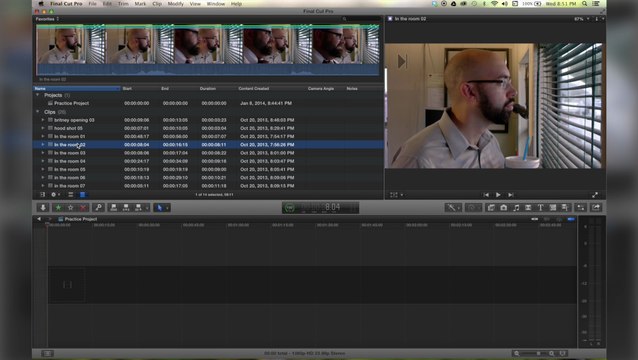This screenshot has width=638, height=360.
Task: Collapse the Clips group in browser
Action: [x=37, y=111]
